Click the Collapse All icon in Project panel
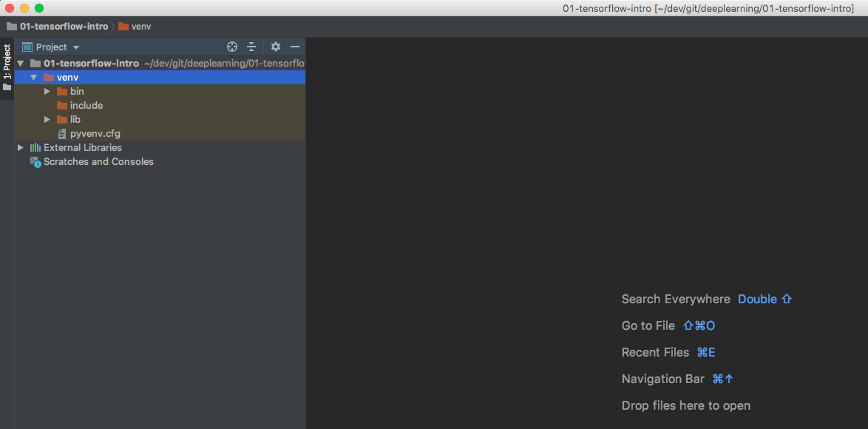 pos(251,47)
